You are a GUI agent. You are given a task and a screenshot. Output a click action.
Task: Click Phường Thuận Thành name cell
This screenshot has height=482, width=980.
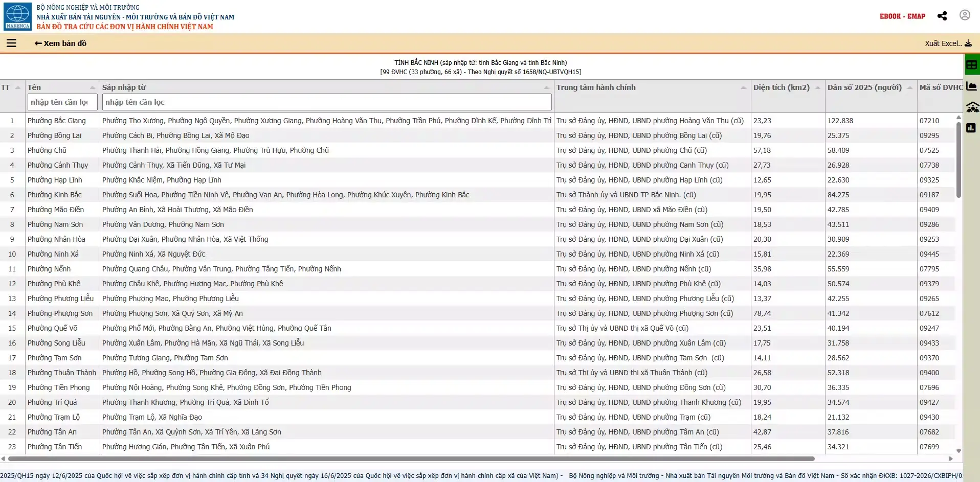tap(62, 373)
